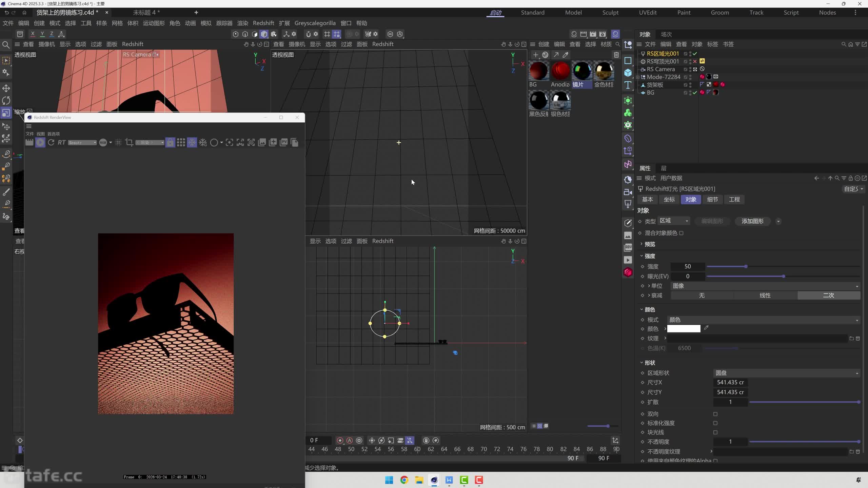Toggle the 混合对象颜色 checkbox

point(681,233)
